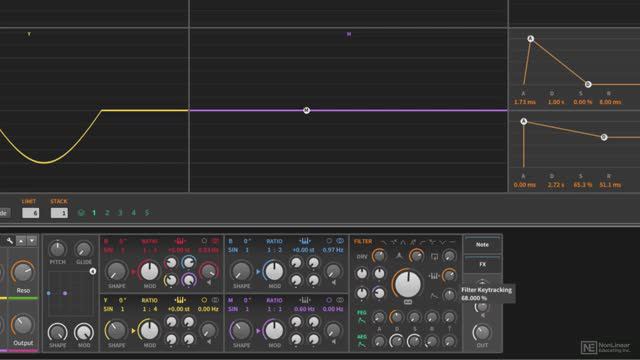Open SIN waveform selector of blue oscillator
The height and width of the screenshot is (360, 640).
coord(233,250)
